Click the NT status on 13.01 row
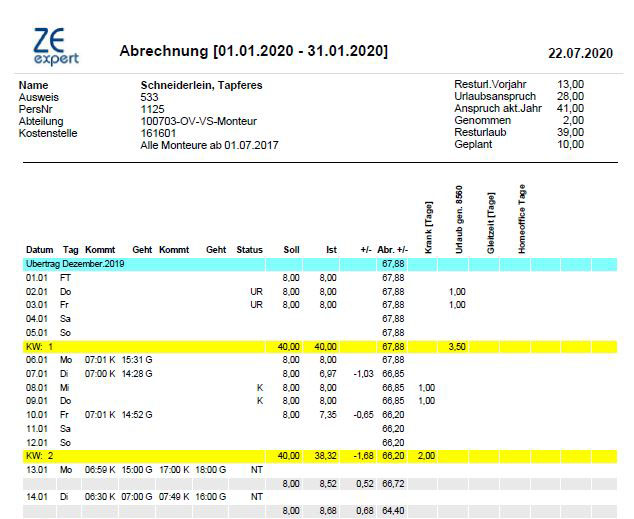Screen dimensions: 634x519 tap(256, 468)
